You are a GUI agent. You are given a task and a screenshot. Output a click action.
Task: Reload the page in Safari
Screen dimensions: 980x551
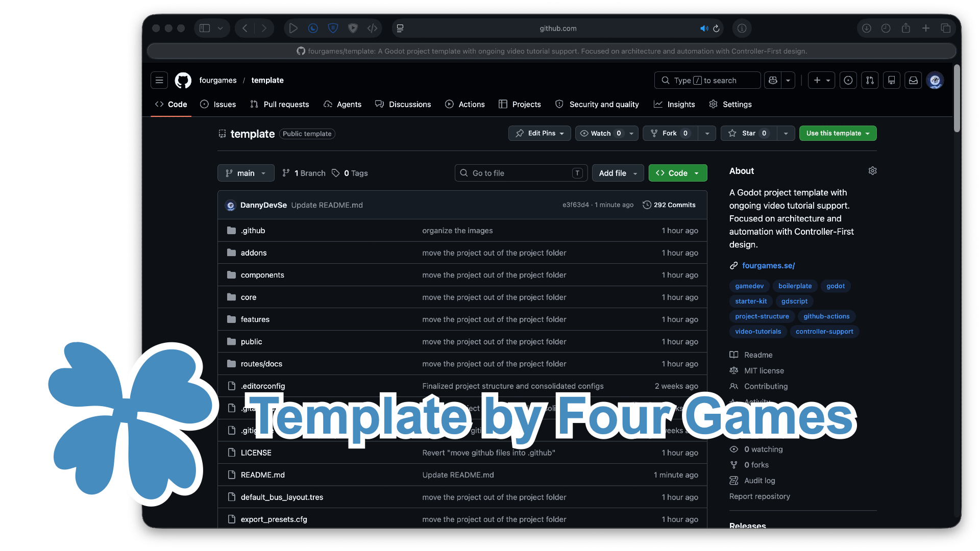(716, 29)
